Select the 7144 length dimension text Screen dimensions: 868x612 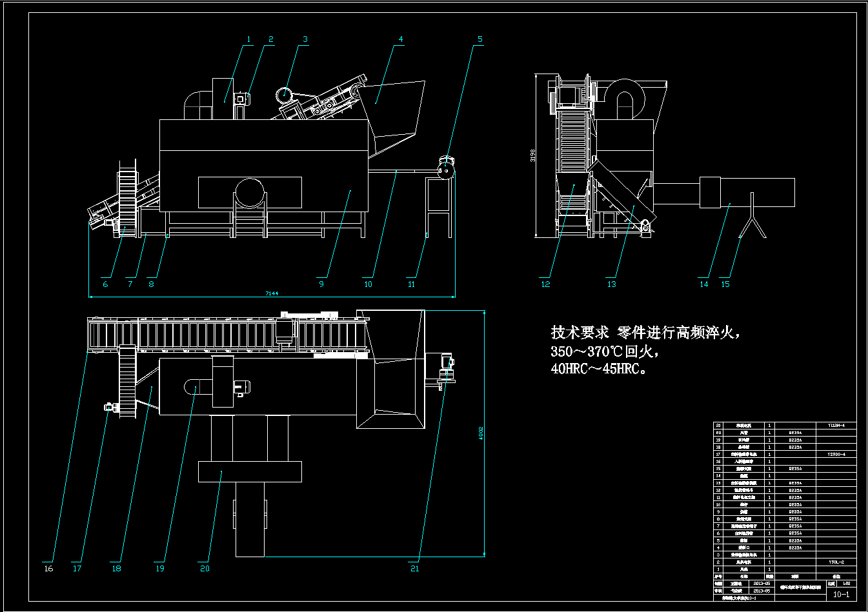tap(272, 293)
